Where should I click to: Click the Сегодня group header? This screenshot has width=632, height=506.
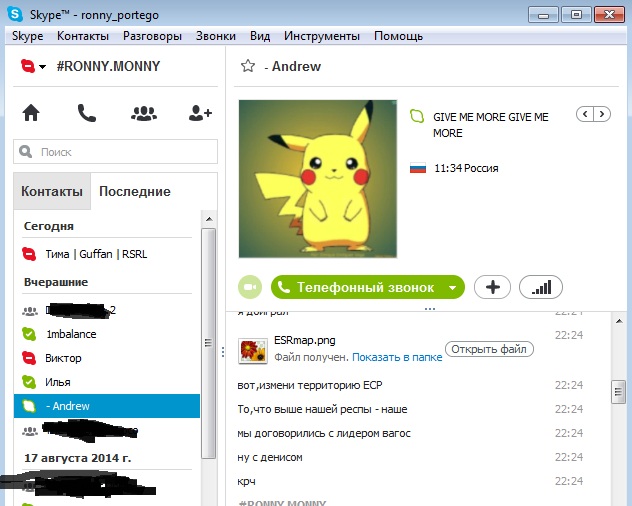point(49,226)
